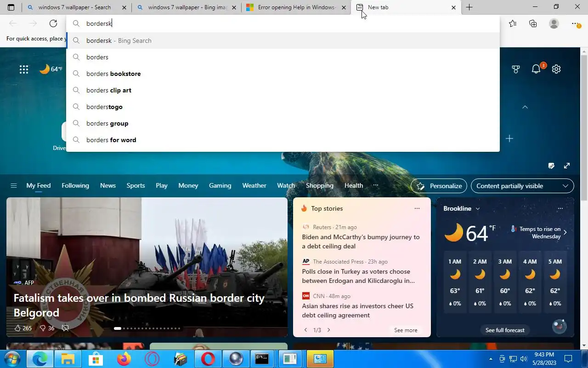588x368 pixels.
Task: Open the Shopping feed tab
Action: click(x=320, y=185)
